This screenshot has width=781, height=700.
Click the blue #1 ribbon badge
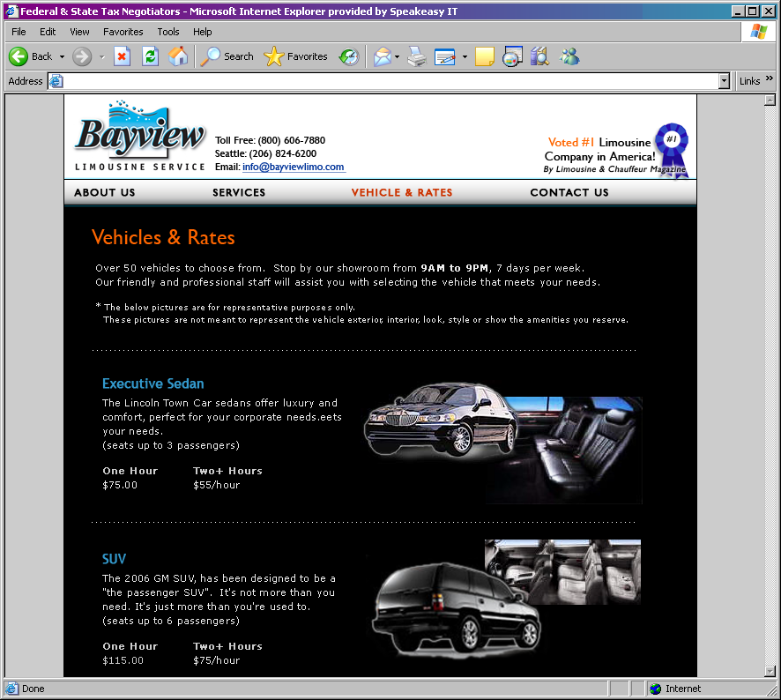pos(672,149)
